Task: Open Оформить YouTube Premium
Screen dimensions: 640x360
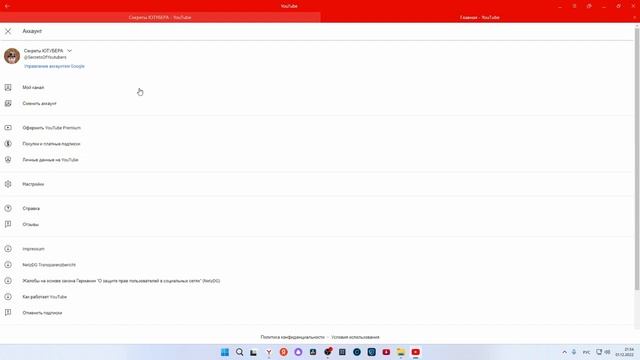Action: pyautogui.click(x=51, y=128)
